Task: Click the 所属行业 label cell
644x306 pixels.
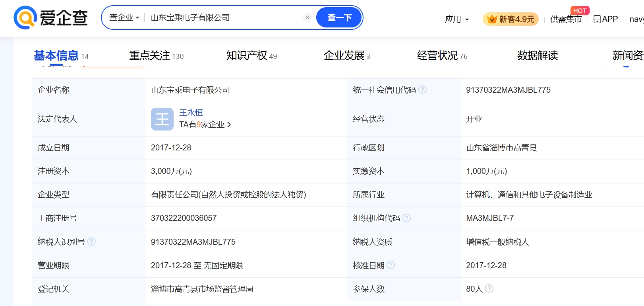Action: coord(403,195)
